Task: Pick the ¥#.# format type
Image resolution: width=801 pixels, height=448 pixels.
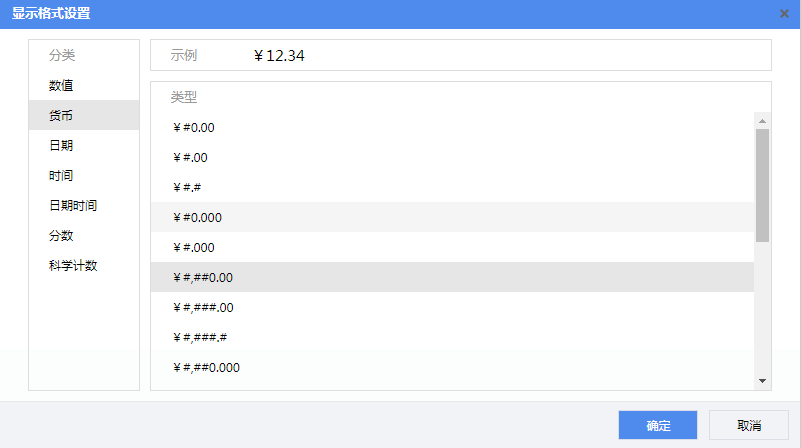Action: pos(187,187)
